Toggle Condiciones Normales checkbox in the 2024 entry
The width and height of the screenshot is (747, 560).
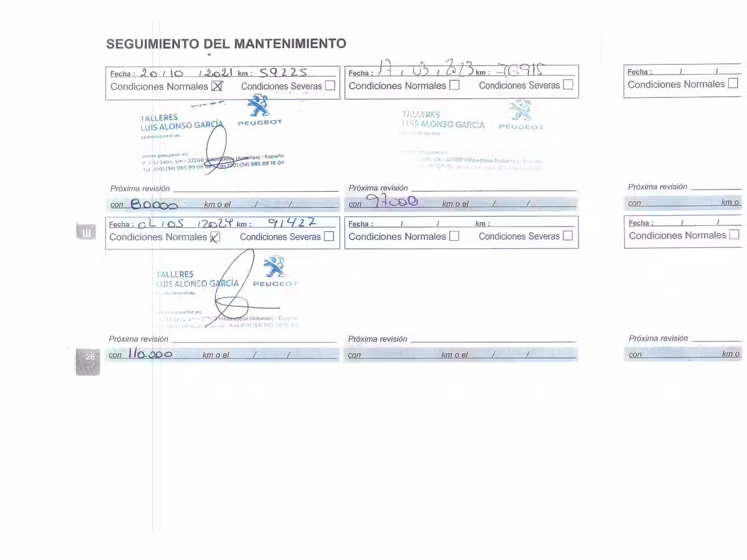tap(215, 237)
